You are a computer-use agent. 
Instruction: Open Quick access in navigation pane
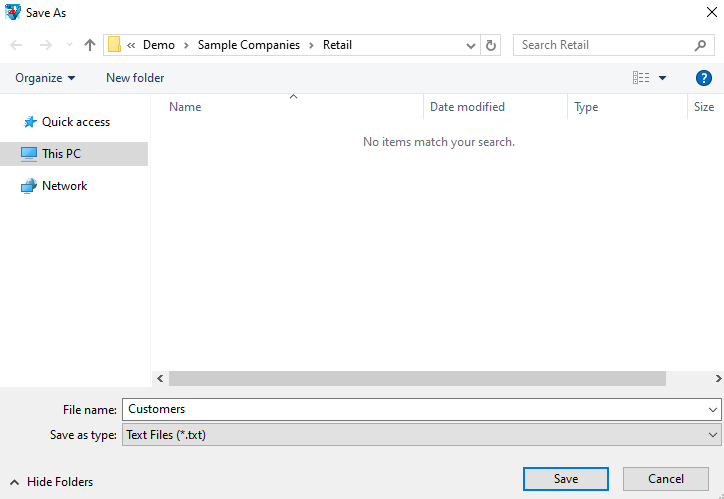[75, 122]
